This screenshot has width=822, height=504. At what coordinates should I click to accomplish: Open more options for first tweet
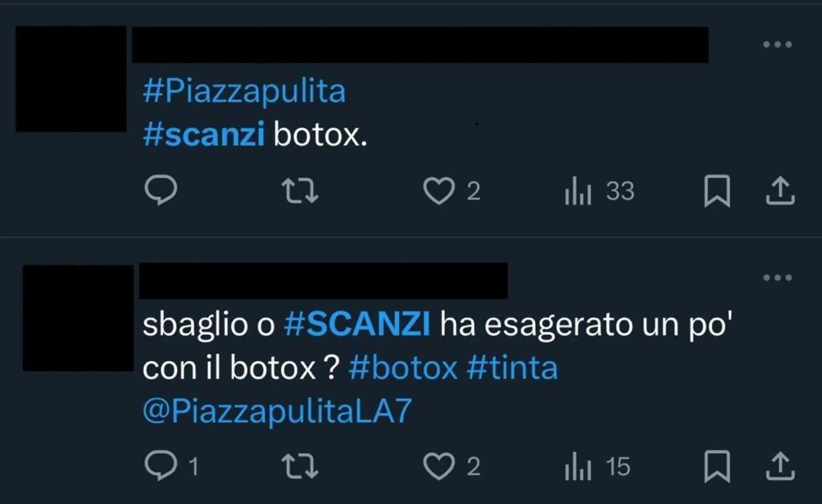777,44
